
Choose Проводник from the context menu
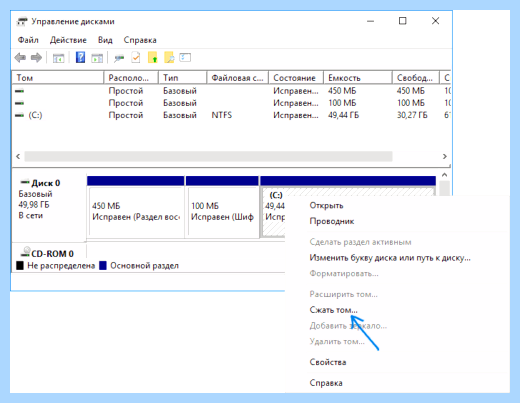[332, 221]
